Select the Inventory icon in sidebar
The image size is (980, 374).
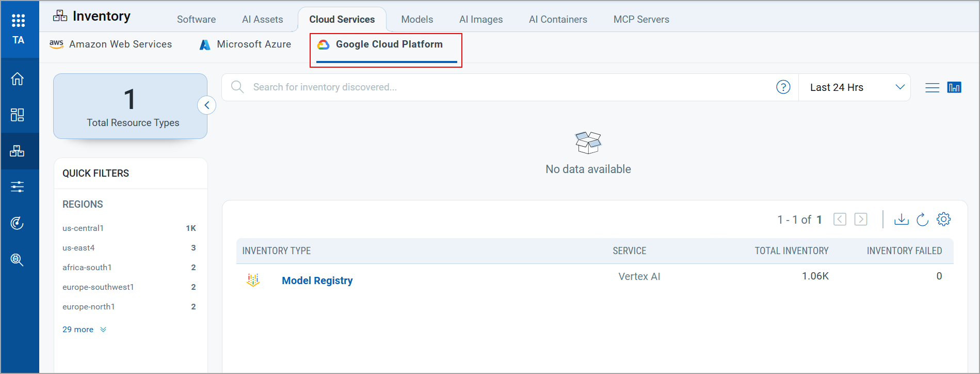click(x=18, y=151)
